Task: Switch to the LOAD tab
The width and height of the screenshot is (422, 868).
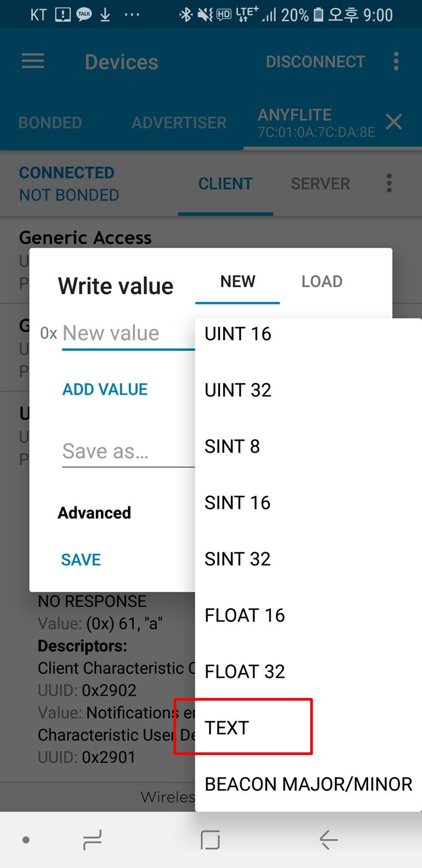Action: pyautogui.click(x=322, y=281)
